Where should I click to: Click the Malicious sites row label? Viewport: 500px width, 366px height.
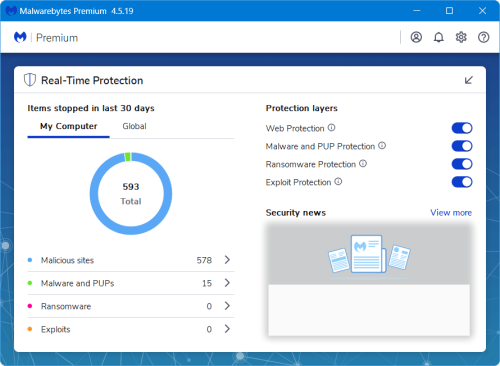coord(67,260)
